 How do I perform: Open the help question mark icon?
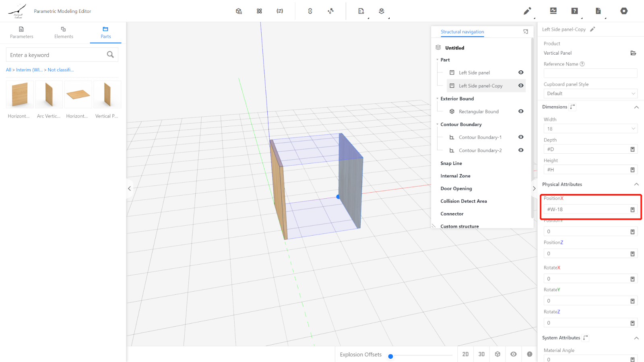coord(574,11)
